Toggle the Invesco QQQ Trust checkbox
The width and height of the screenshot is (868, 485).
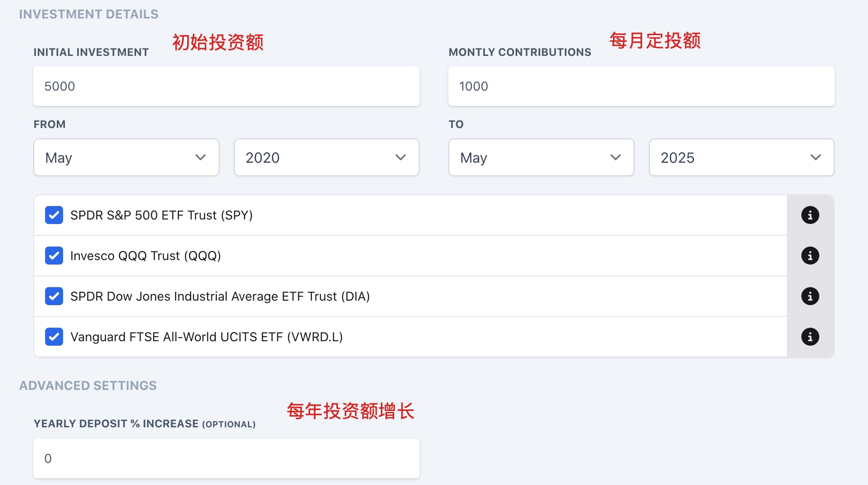coord(54,256)
